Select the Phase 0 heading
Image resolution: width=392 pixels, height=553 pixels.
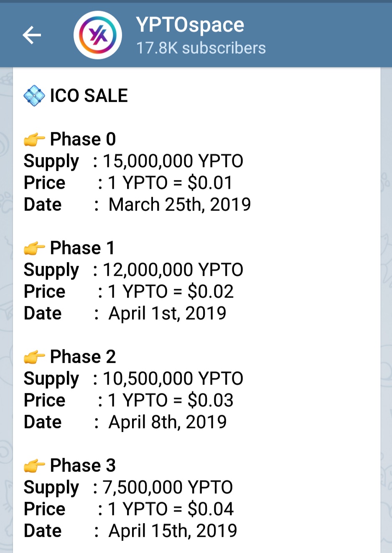point(83,139)
